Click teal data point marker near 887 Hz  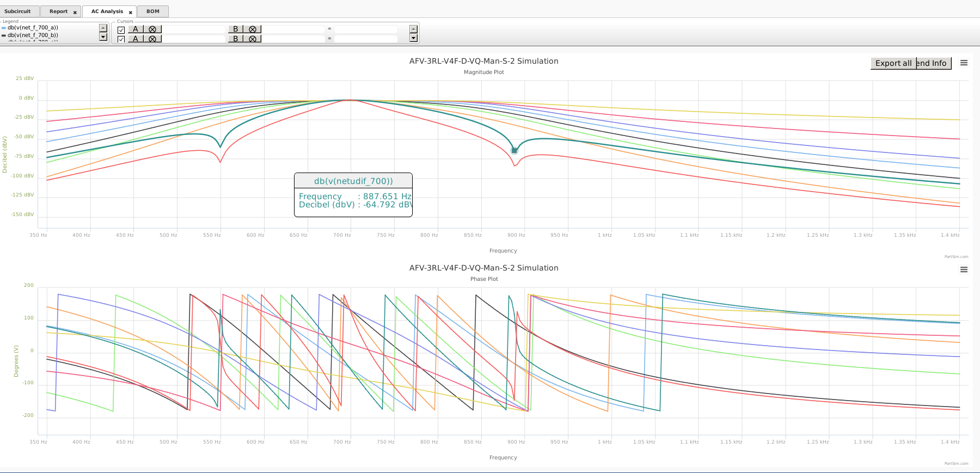point(514,151)
